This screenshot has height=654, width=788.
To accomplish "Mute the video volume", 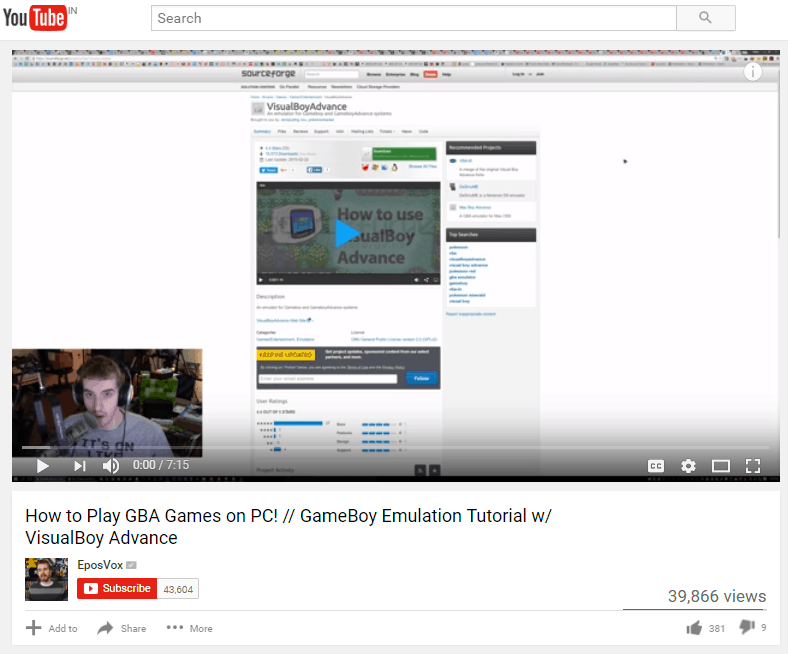I will pyautogui.click(x=111, y=466).
